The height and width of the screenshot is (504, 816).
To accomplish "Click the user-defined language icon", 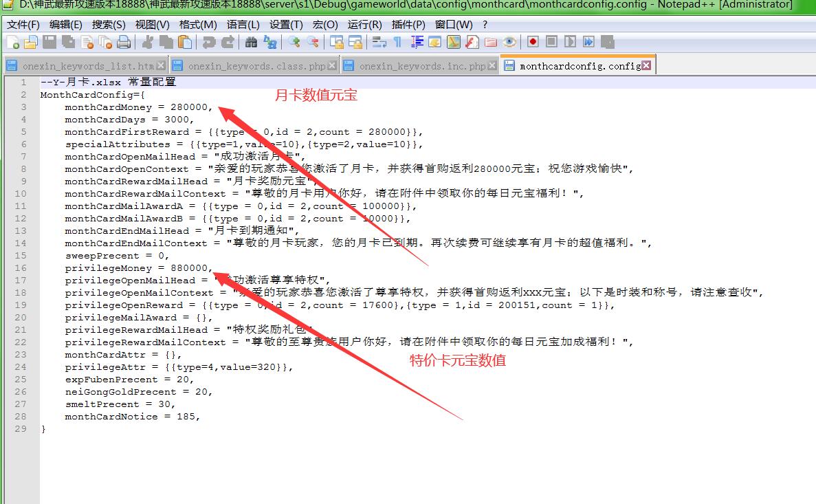I will (x=435, y=42).
